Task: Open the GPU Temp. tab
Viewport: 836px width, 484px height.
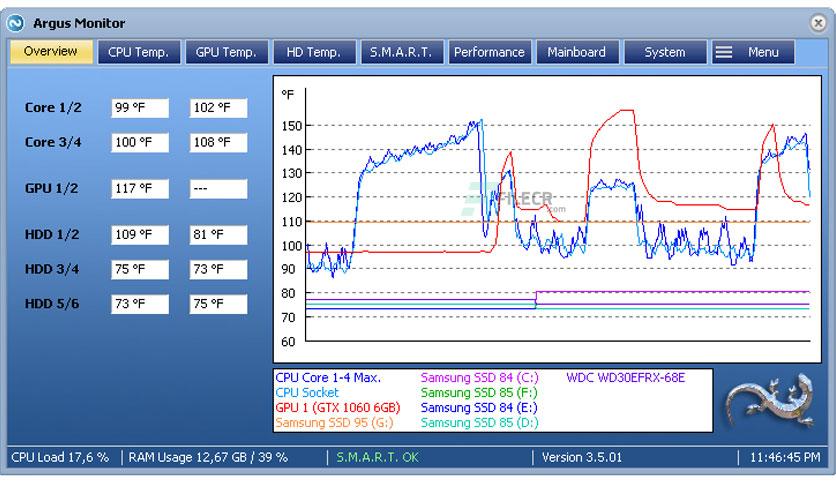Action: (x=226, y=52)
